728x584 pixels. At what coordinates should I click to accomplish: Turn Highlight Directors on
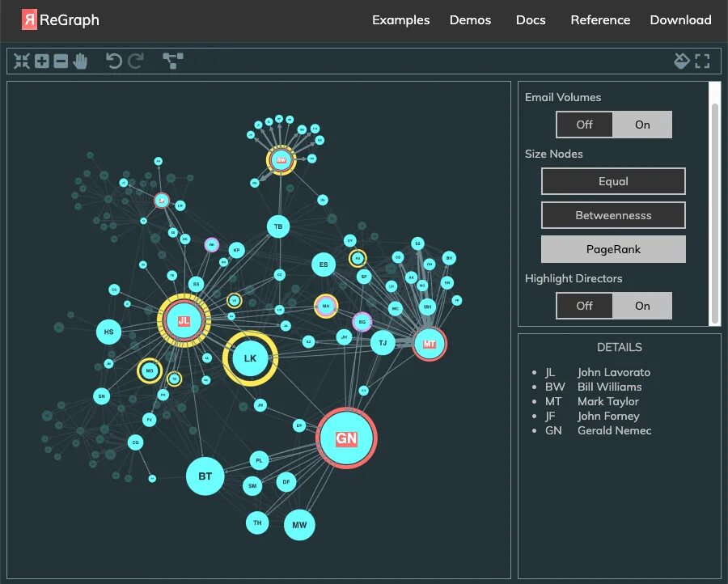[642, 306]
